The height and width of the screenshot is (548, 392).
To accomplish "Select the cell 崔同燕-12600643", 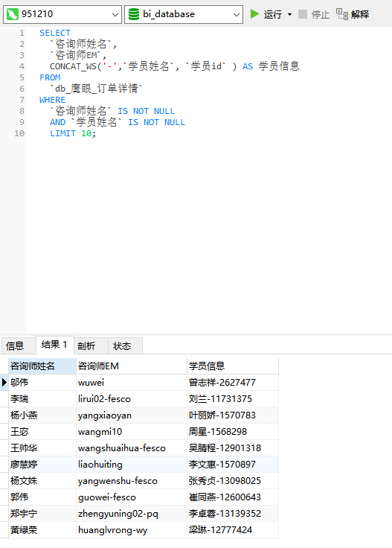I will (233, 497).
